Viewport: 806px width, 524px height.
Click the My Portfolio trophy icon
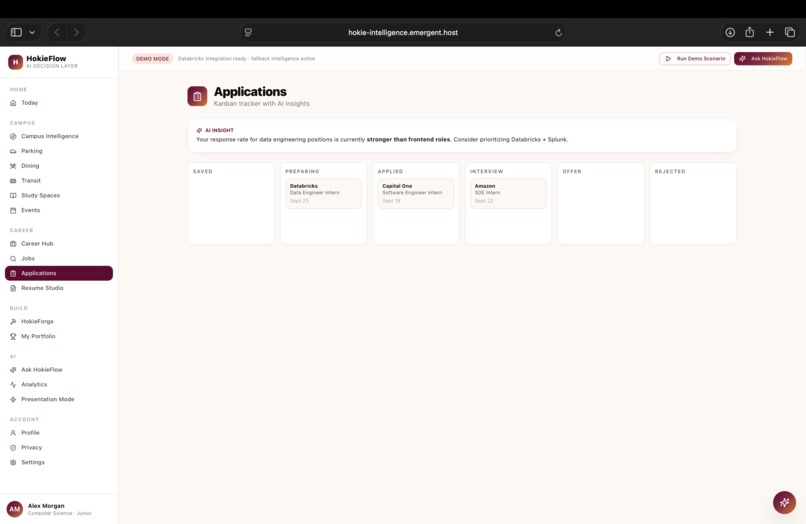click(x=13, y=336)
